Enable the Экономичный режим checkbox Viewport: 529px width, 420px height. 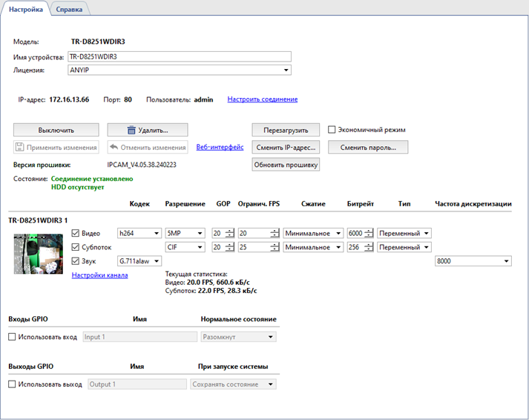(x=332, y=130)
